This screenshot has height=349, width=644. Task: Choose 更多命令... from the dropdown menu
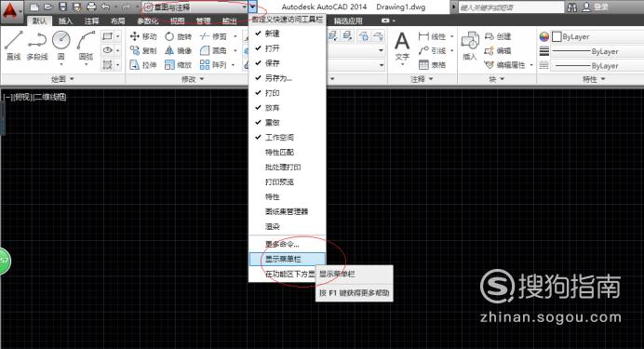(287, 244)
